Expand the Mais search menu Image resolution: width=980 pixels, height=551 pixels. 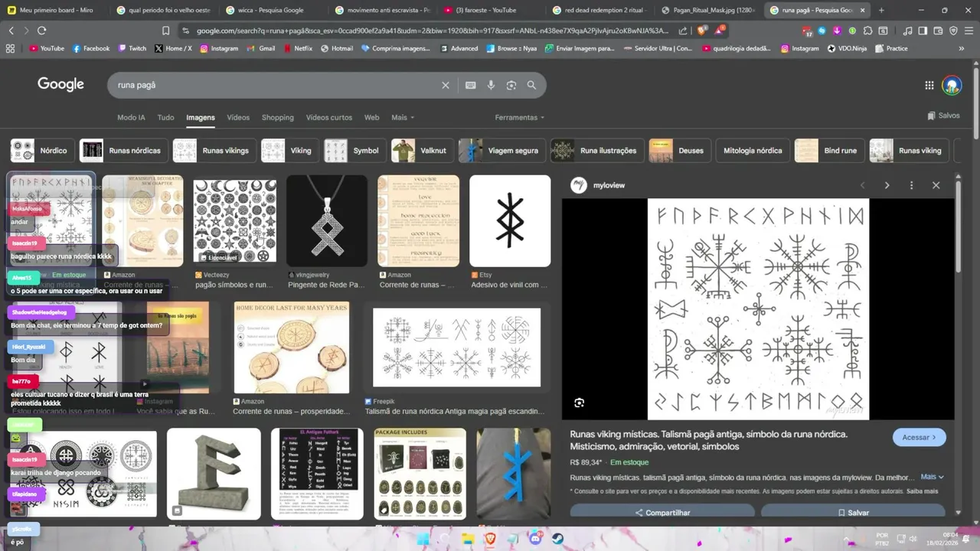coord(403,117)
